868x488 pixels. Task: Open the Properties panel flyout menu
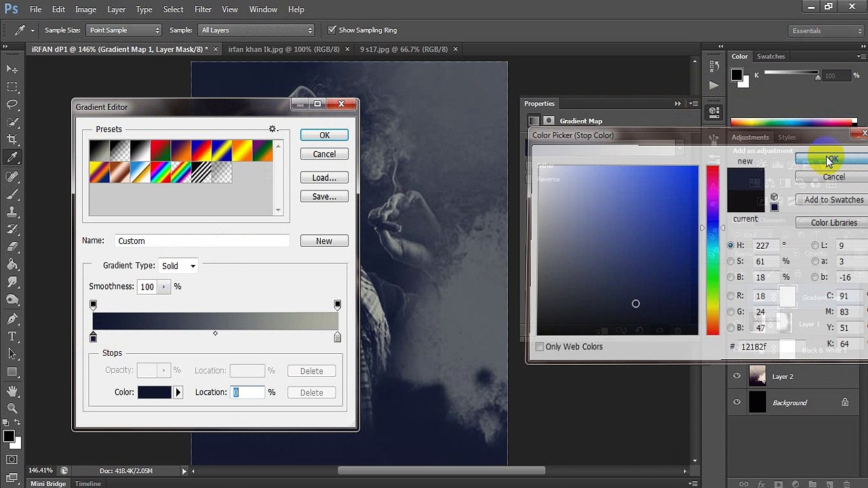pyautogui.click(x=693, y=104)
